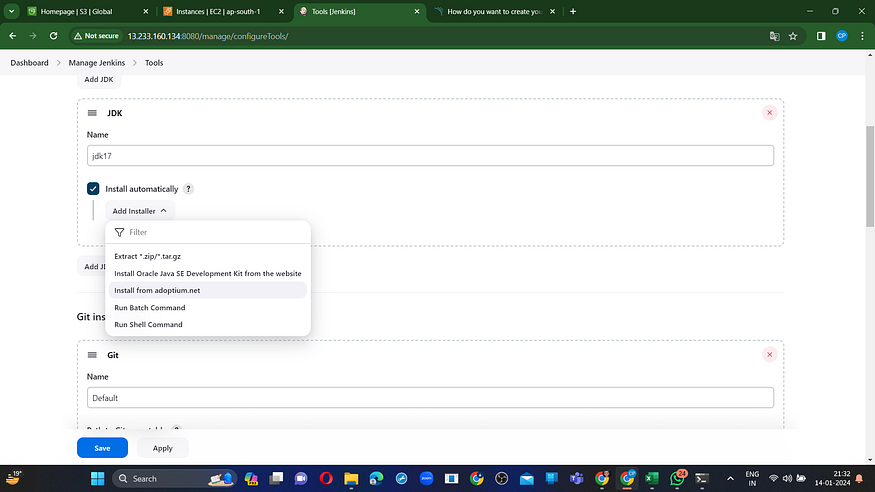Open Windows Start menu
This screenshot has height=492, width=875.
pyautogui.click(x=98, y=479)
